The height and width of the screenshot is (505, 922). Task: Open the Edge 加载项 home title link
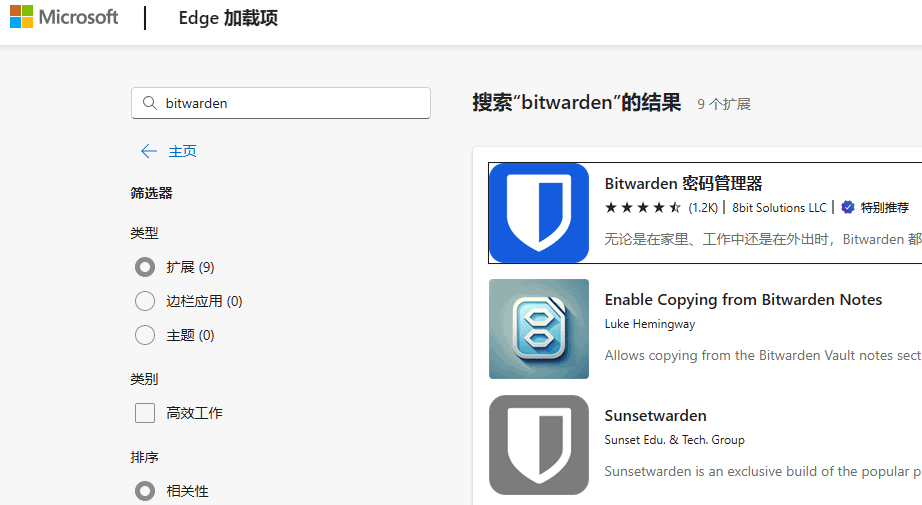click(x=228, y=18)
